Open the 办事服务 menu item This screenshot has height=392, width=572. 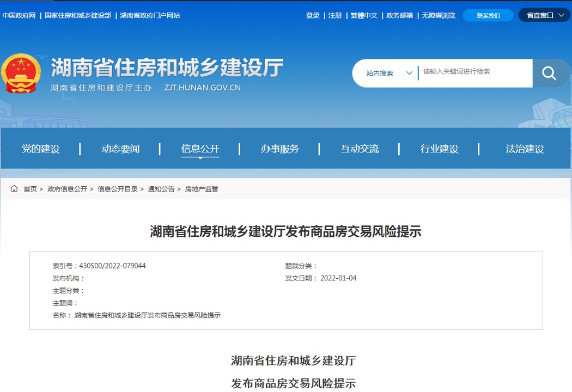[279, 149]
